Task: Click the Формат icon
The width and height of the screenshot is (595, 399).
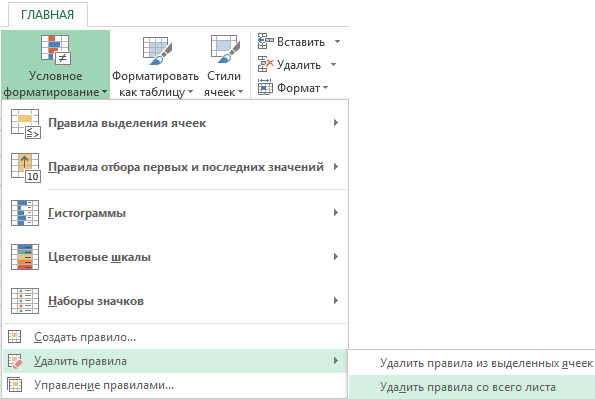Action: (x=265, y=87)
